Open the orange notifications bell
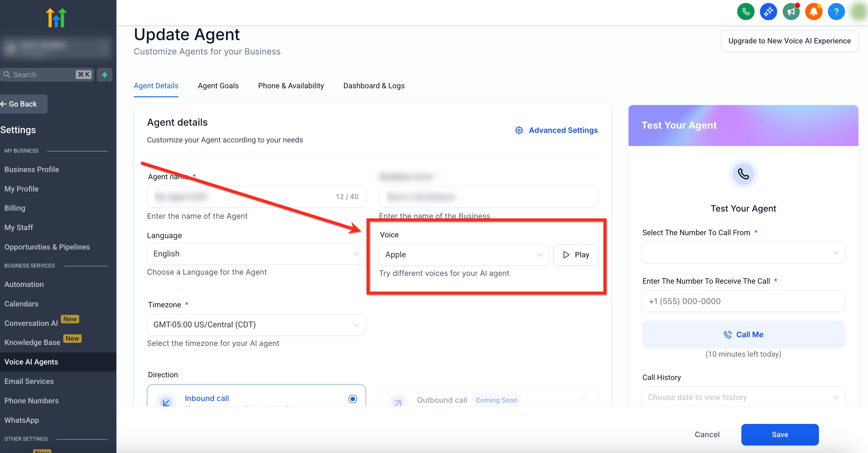Screen dimensions: 868x453 pos(813,12)
